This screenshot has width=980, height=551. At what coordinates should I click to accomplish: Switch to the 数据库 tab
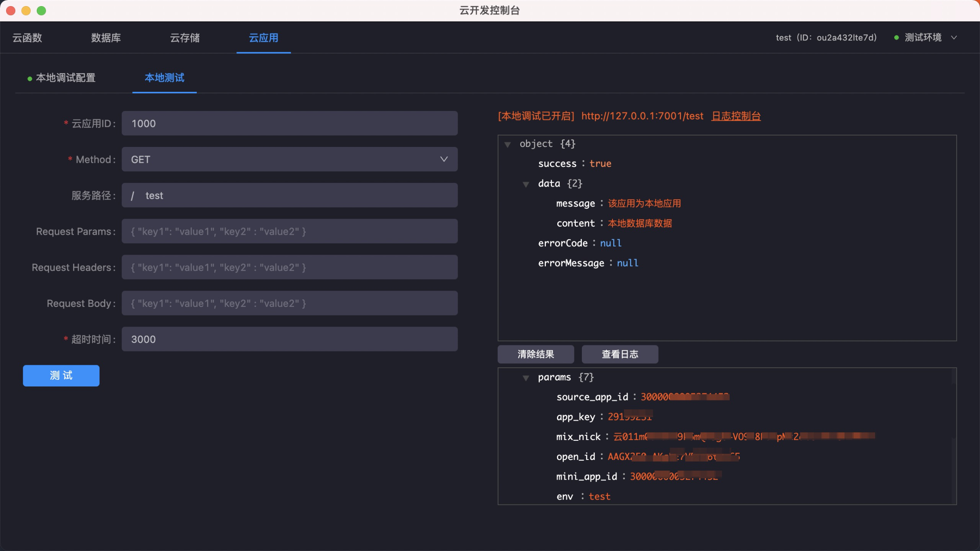click(x=106, y=38)
